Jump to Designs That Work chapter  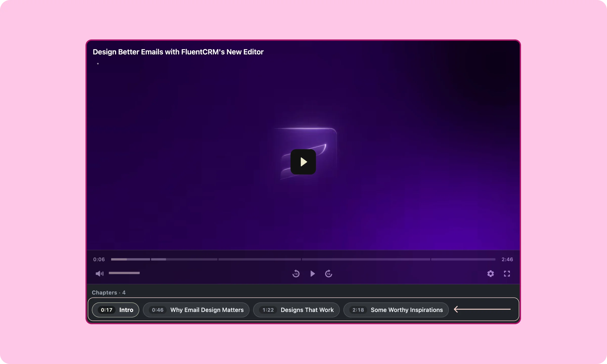click(x=296, y=310)
